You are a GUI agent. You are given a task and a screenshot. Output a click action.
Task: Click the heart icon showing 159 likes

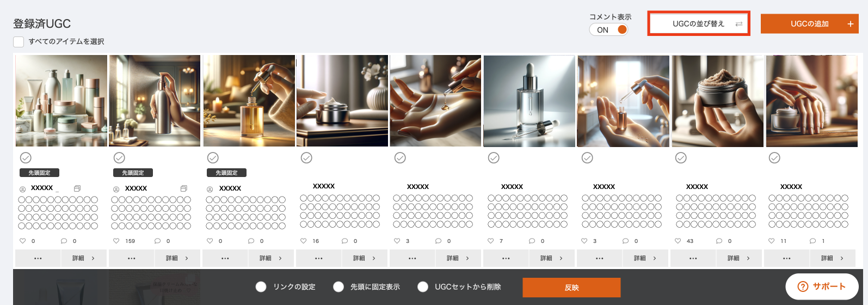pyautogui.click(x=116, y=241)
